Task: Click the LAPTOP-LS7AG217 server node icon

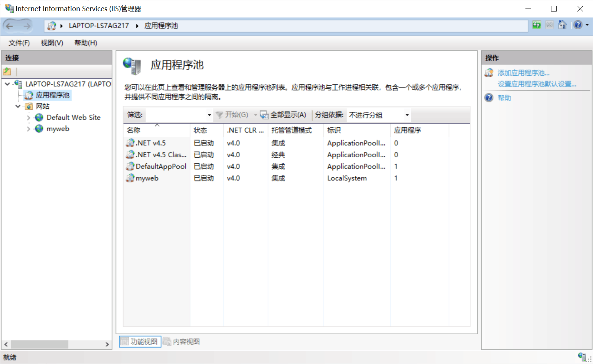Action: (18, 84)
